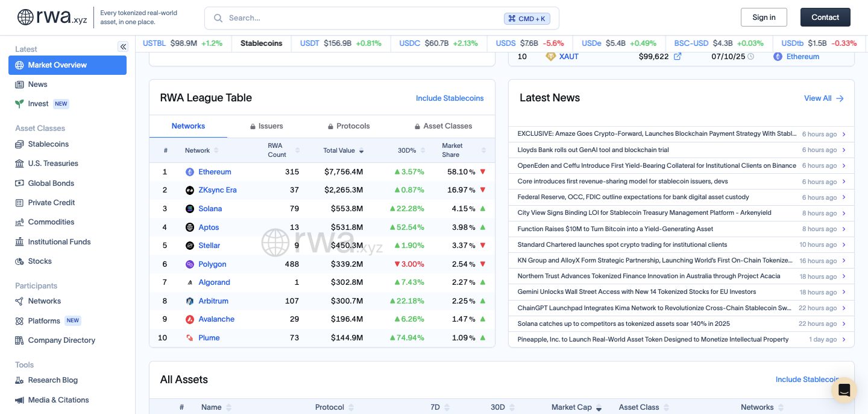This screenshot has height=414, width=868.
Task: Click the Aptos network logo
Action: tap(190, 228)
